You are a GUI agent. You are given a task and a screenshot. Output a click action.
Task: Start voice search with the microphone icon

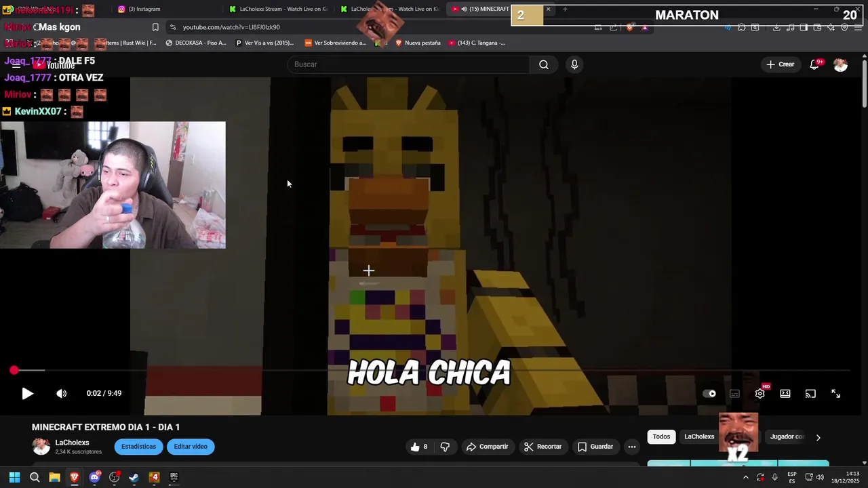click(574, 64)
